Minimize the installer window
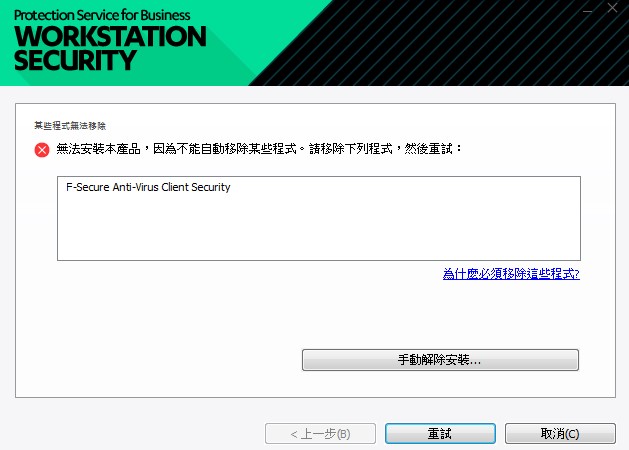 587,10
